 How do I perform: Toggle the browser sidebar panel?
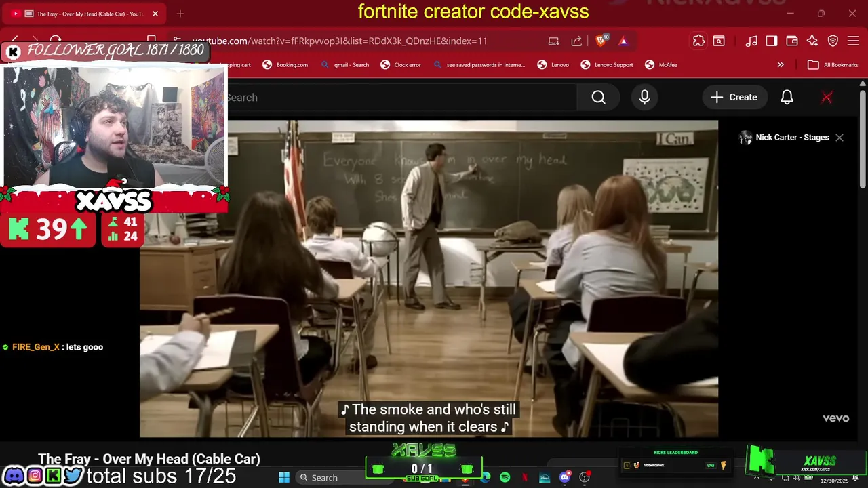(772, 41)
